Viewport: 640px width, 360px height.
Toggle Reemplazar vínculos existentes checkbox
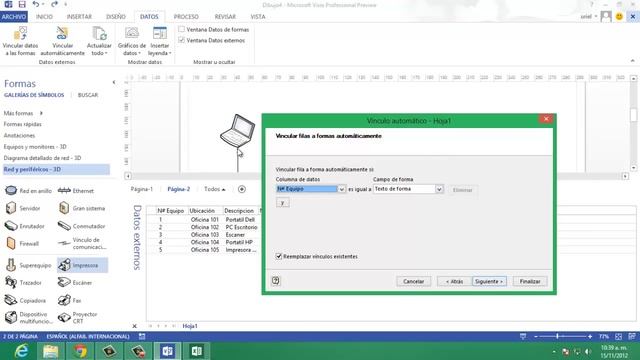pos(279,256)
